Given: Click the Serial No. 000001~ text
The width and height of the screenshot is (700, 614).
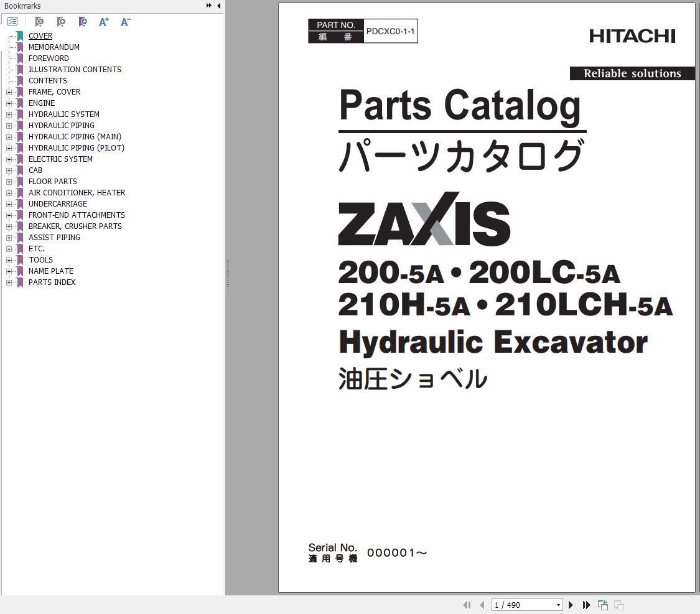Looking at the screenshot, I should [367, 552].
